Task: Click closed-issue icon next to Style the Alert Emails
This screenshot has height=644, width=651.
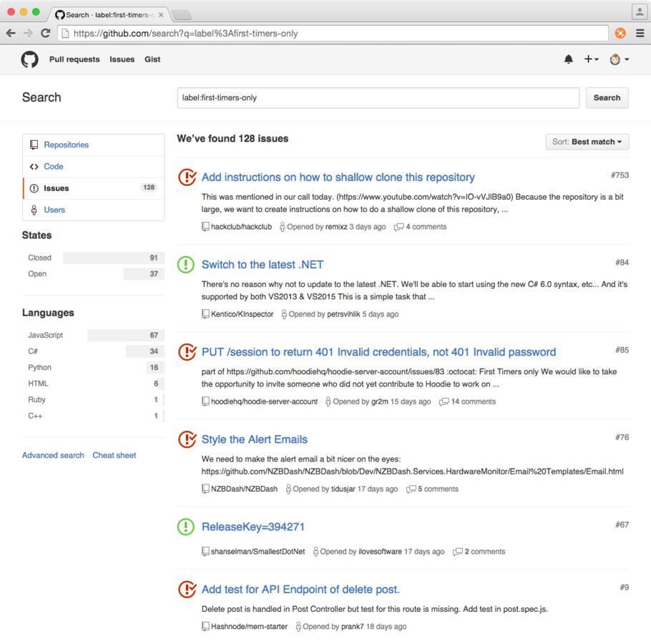Action: [187, 439]
